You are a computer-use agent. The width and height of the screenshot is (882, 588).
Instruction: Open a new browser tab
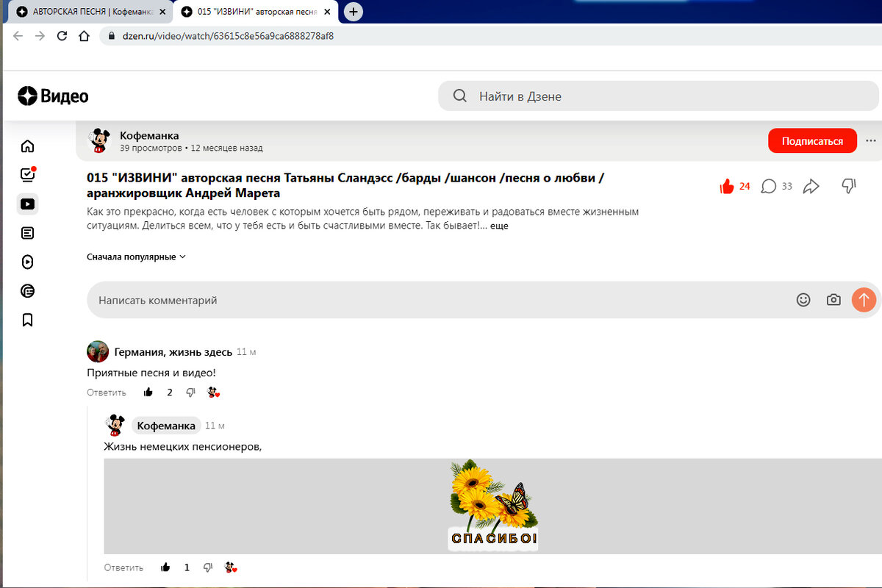click(353, 12)
